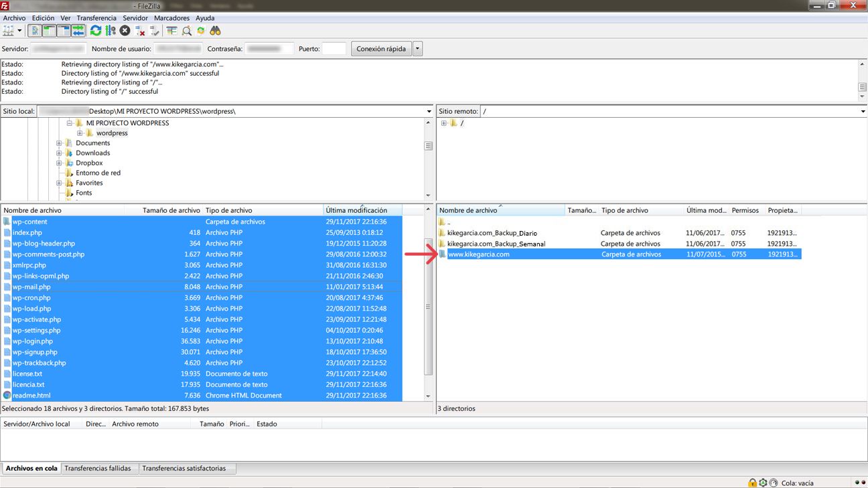868x488 pixels.
Task: Reconnect to the last server
Action: (x=155, y=31)
